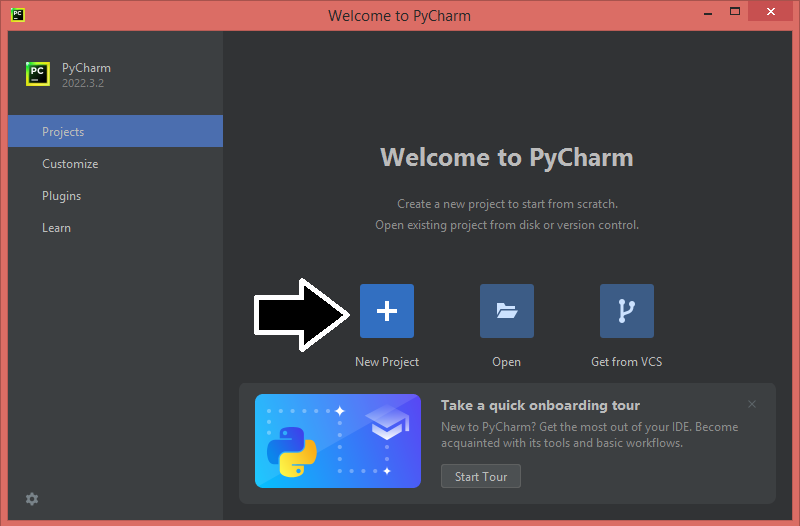Click the PyCharm title bar app icon
This screenshot has width=800, height=526.
tap(18, 14)
